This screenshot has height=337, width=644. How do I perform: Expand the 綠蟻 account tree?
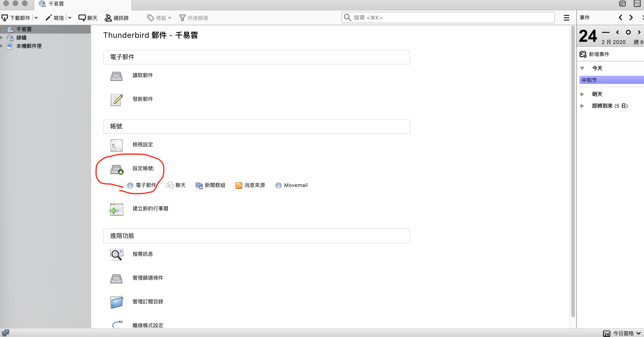[2, 38]
